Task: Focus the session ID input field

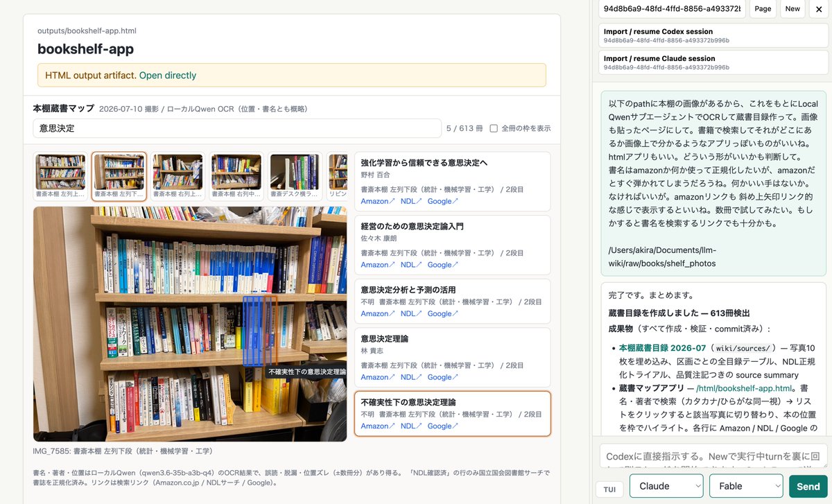Action: click(672, 9)
